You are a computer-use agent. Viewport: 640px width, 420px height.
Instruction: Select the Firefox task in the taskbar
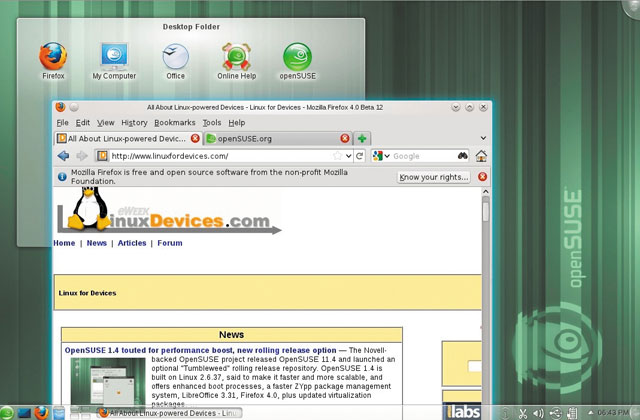(169, 413)
